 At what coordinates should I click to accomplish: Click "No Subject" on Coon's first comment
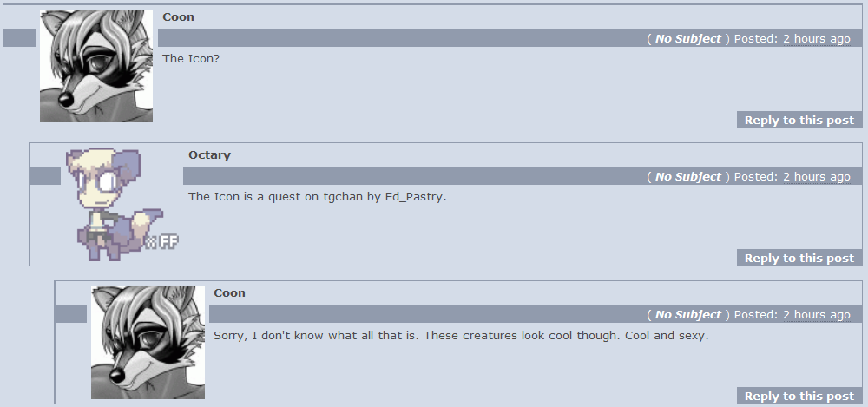[687, 39]
